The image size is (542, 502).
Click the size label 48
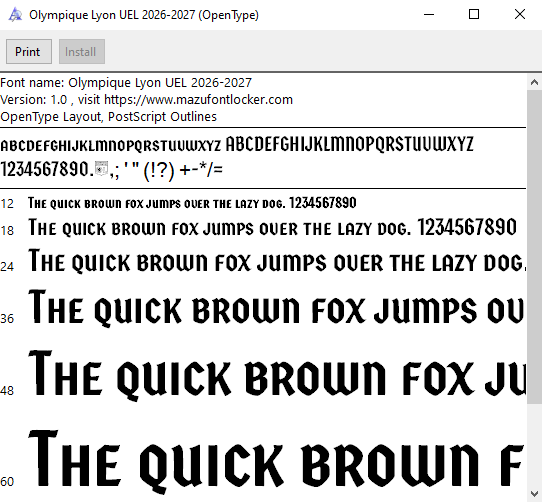coord(7,391)
